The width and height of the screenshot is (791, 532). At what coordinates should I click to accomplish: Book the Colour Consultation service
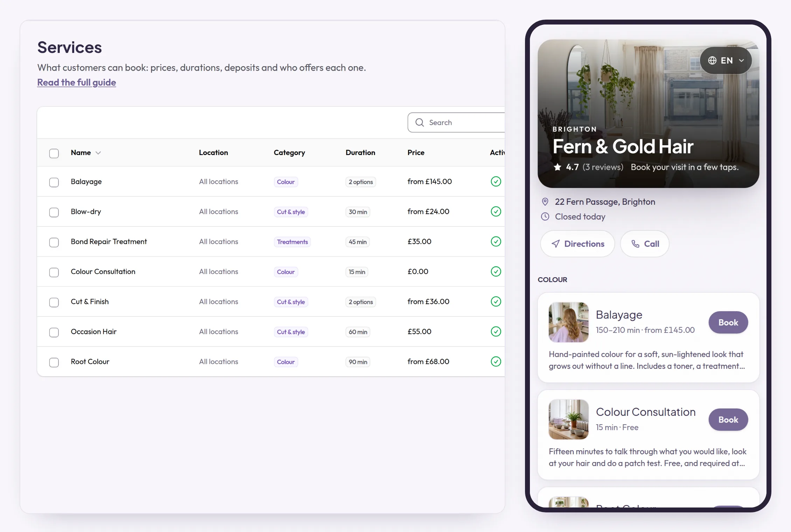[728, 420]
